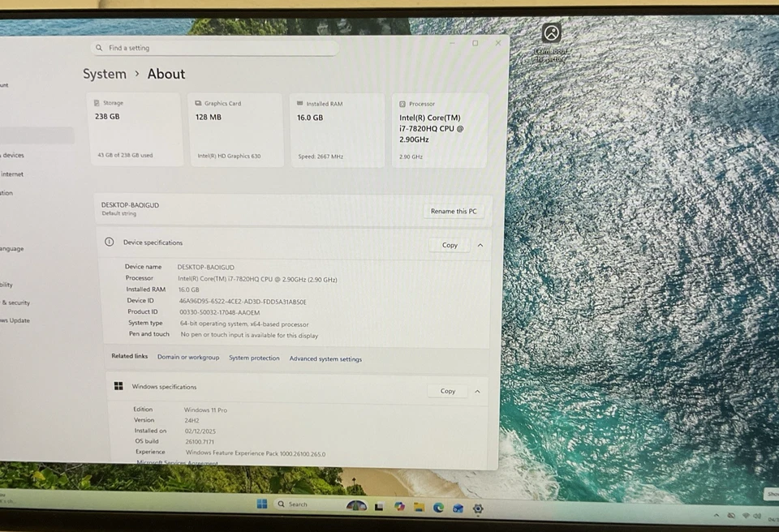Click the volume speaker tray icon
The width and height of the screenshot is (779, 532).
click(757, 516)
